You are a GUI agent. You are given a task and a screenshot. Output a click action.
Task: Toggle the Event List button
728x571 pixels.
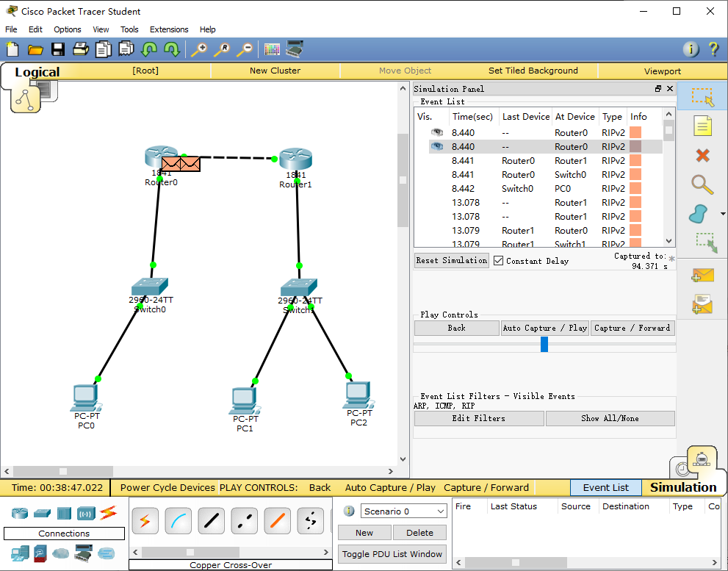[606, 487]
